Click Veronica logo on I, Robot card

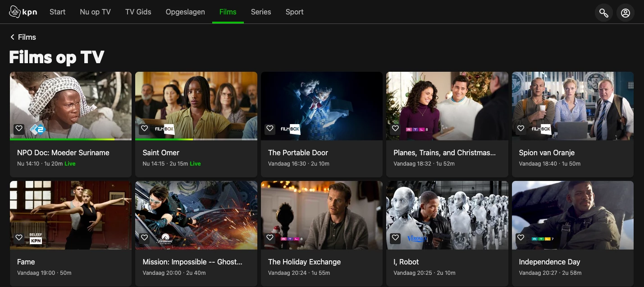(417, 239)
